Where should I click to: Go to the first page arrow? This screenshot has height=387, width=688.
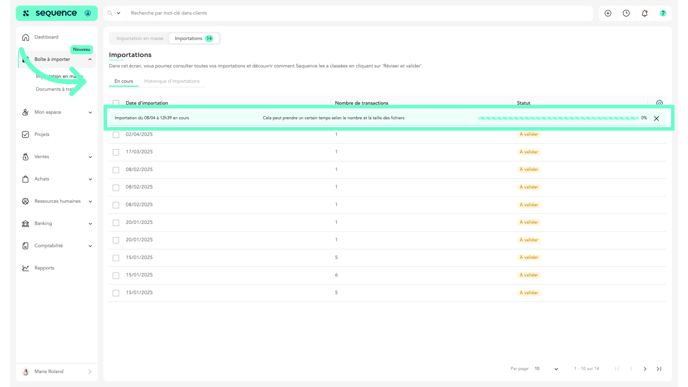point(617,369)
